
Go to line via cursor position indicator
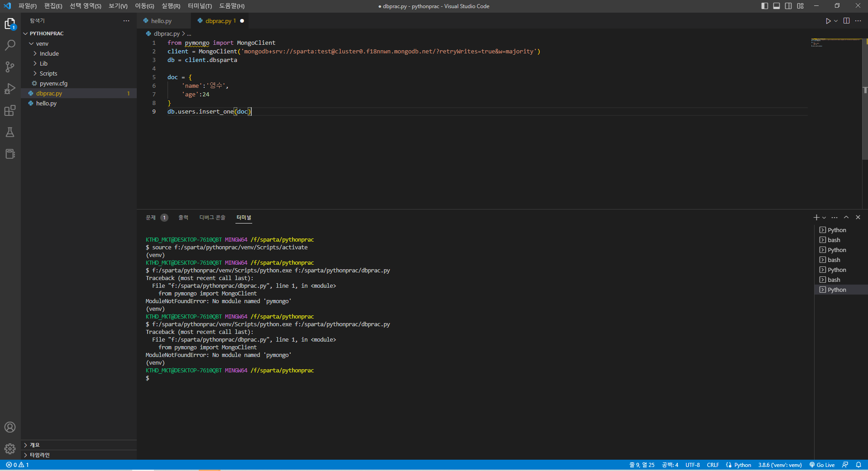[x=642, y=465]
